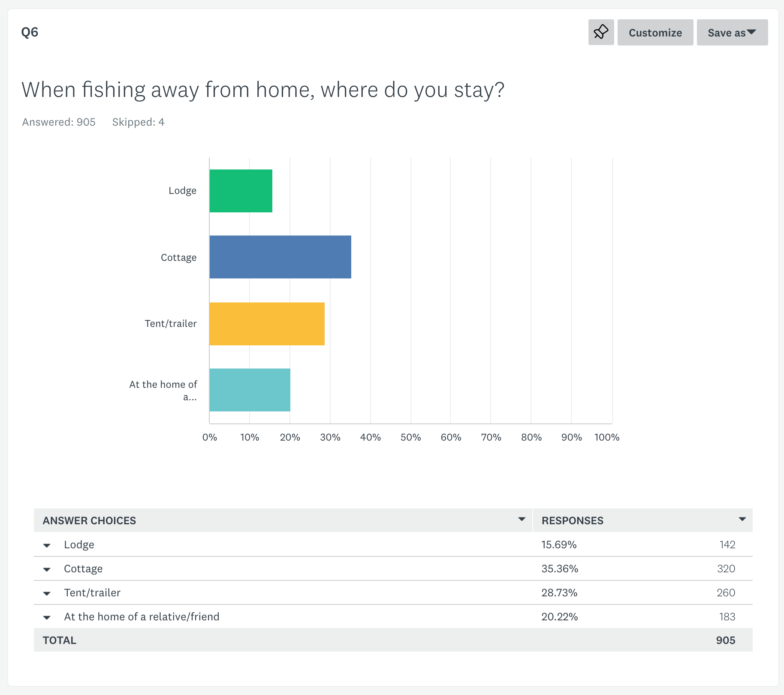The image size is (784, 695).
Task: Click the 15.69% Lodge response value
Action: 559,544
